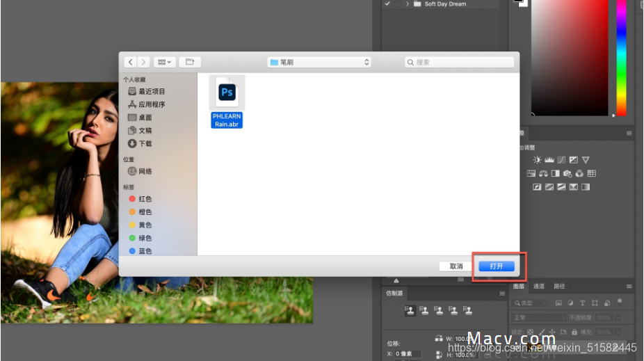Filter layers by adjustment layers icon

point(570,303)
